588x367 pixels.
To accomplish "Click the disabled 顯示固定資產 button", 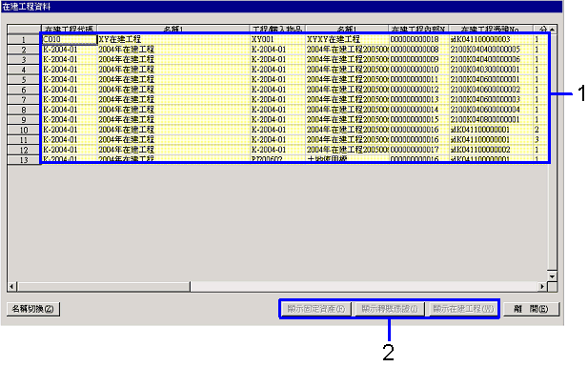I will (x=315, y=309).
